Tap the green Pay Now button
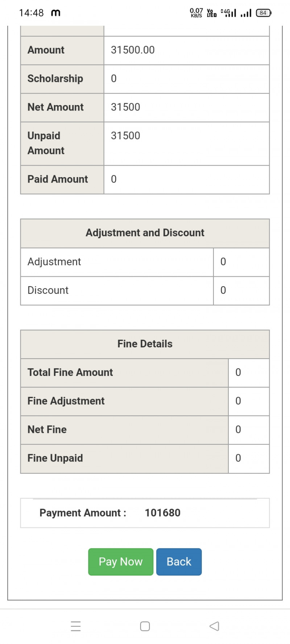 coord(121,561)
